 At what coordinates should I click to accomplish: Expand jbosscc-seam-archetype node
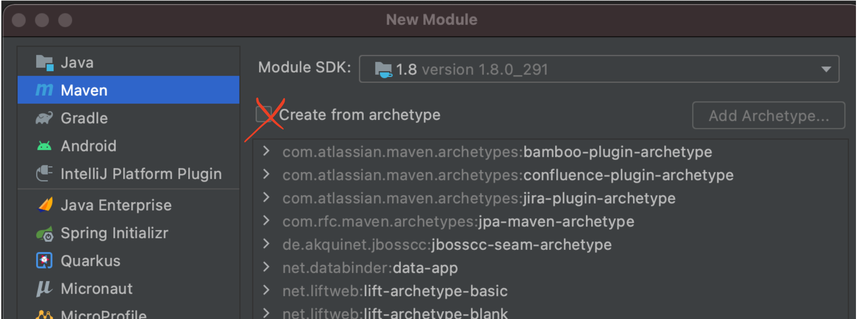coord(266,244)
